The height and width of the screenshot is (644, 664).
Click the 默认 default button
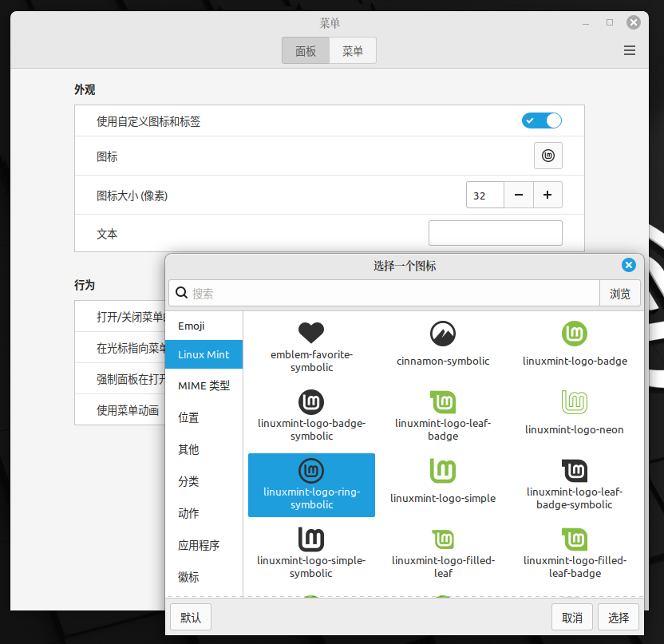click(191, 618)
